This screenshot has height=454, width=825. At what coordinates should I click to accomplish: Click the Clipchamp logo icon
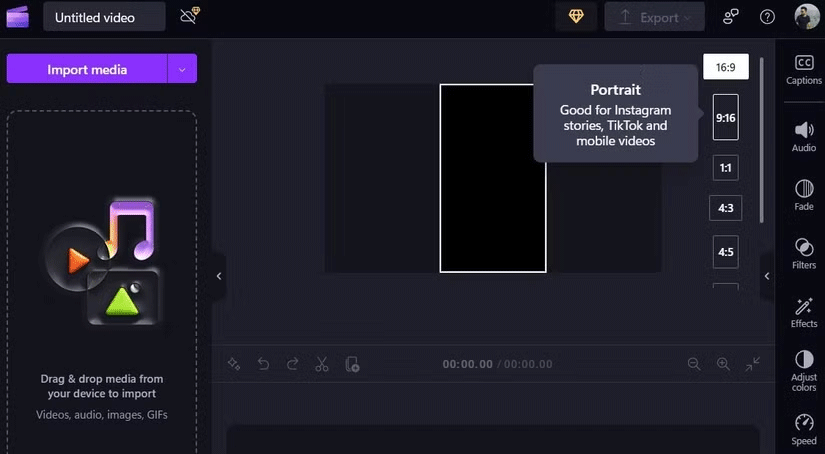(x=17, y=17)
